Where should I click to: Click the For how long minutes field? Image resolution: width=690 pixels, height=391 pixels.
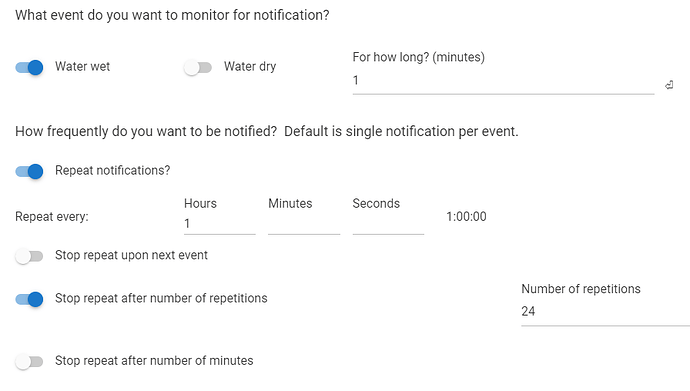coord(503,81)
